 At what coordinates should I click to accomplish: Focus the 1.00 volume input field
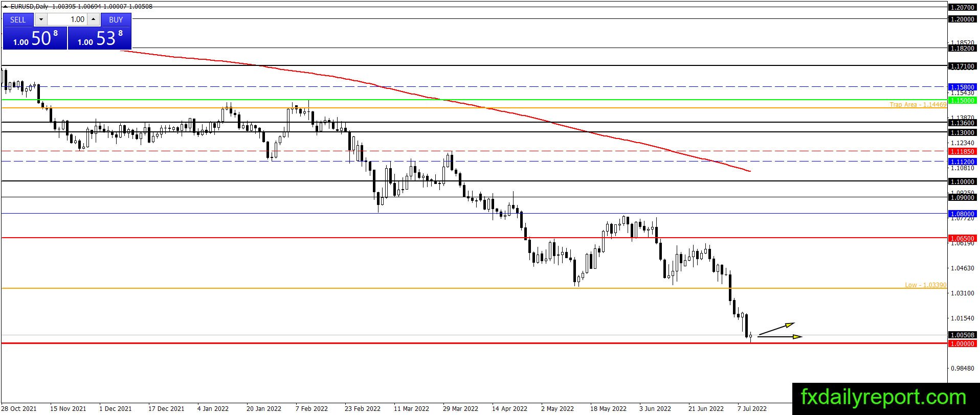point(67,19)
